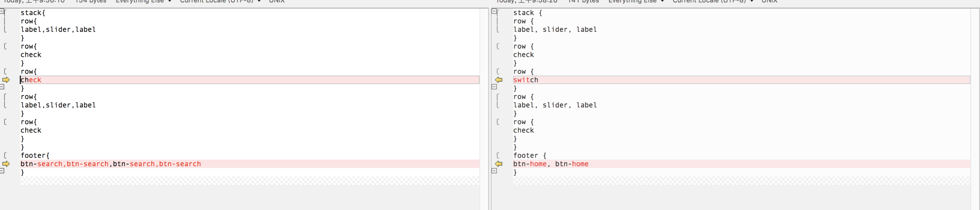Screen dimensions: 980x210
Task: Click the 'UNIX' line ending label in the left pane
Action: click(277, 1)
